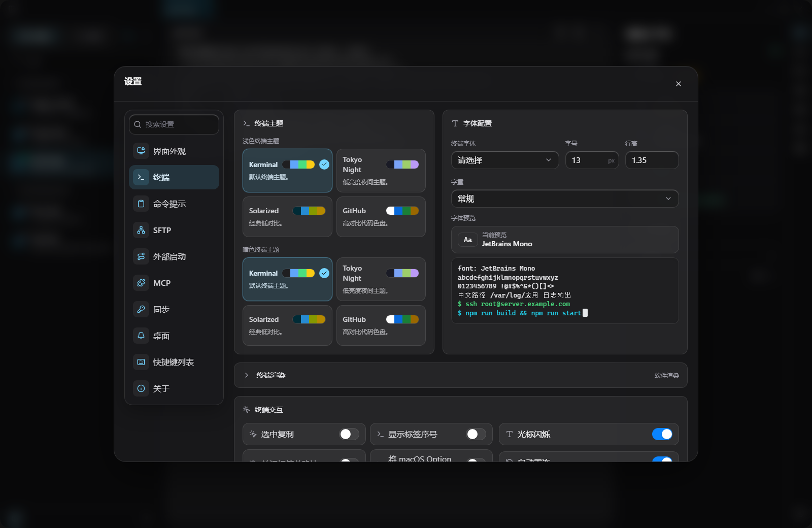The image size is (812, 528).
Task: Select the light Tokyo Night theme card
Action: click(x=381, y=171)
